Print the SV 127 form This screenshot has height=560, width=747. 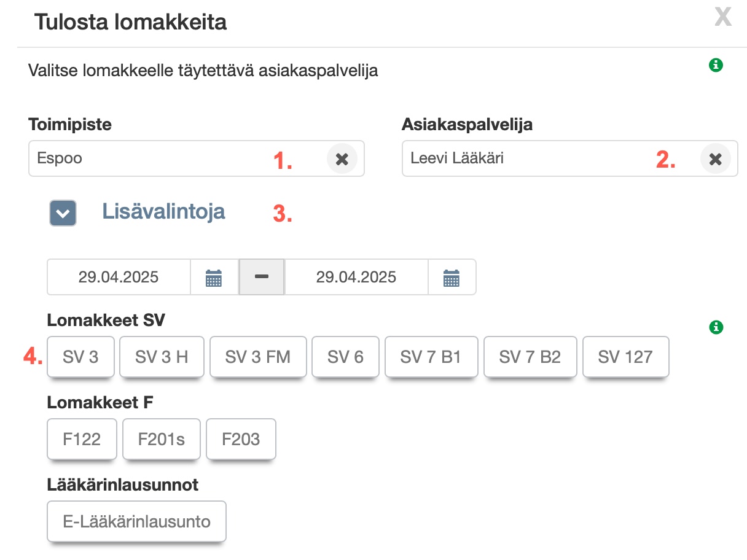click(625, 357)
